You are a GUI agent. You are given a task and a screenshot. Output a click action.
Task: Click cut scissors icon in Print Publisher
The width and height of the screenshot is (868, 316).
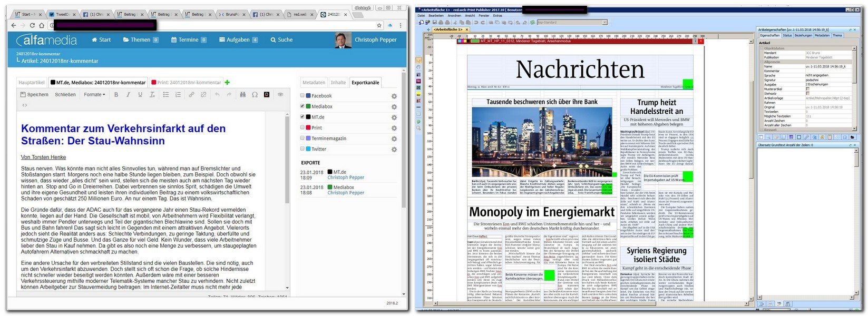pyautogui.click(x=455, y=22)
